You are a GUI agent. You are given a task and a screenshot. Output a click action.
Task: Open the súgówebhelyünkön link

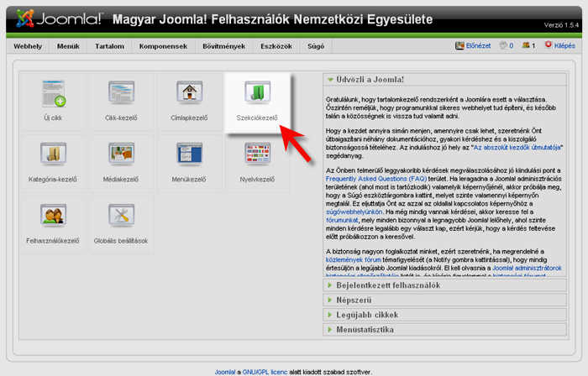pos(354,212)
